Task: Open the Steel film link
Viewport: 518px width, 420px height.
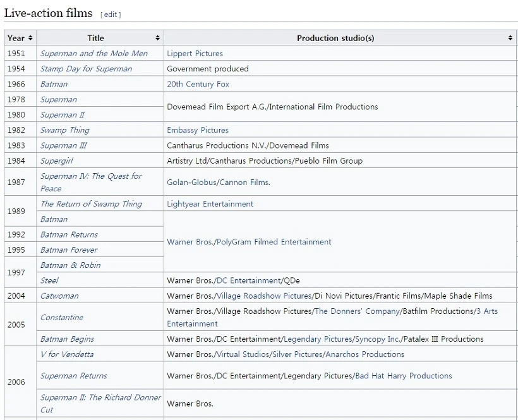Action: [x=49, y=280]
